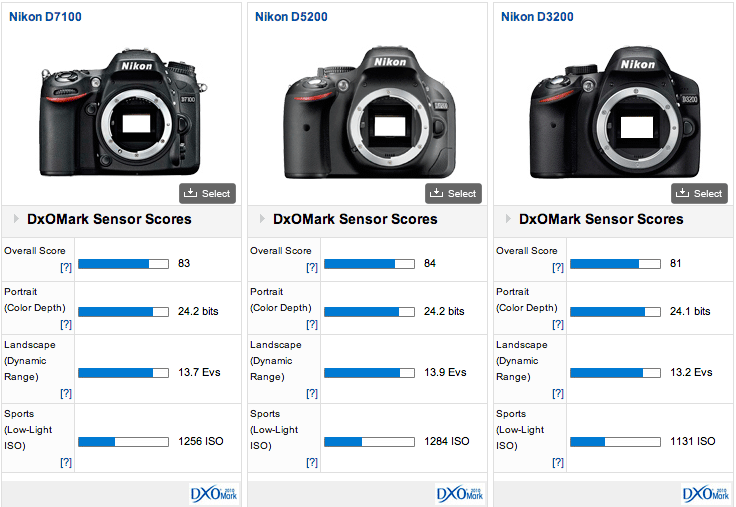Image resolution: width=736 pixels, height=507 pixels.
Task: Open the [?] help for D5200 Landscape Dynamic Range
Action: [312, 393]
